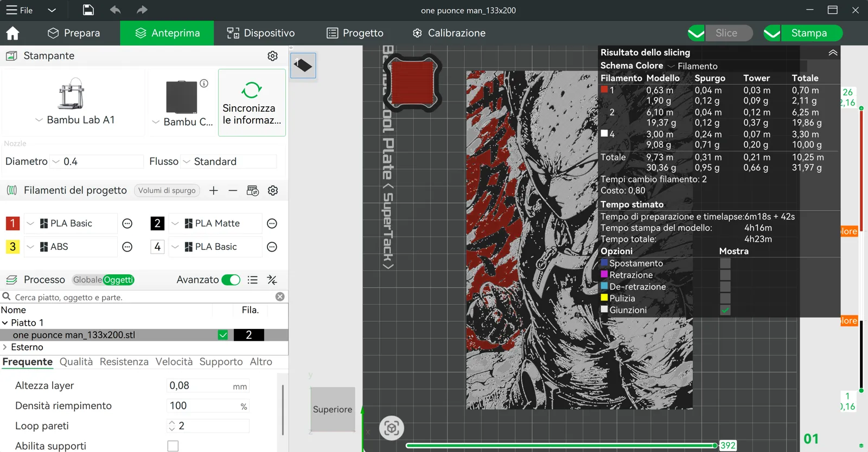This screenshot has width=868, height=452.
Task: Undo the last action
Action: 115,10
